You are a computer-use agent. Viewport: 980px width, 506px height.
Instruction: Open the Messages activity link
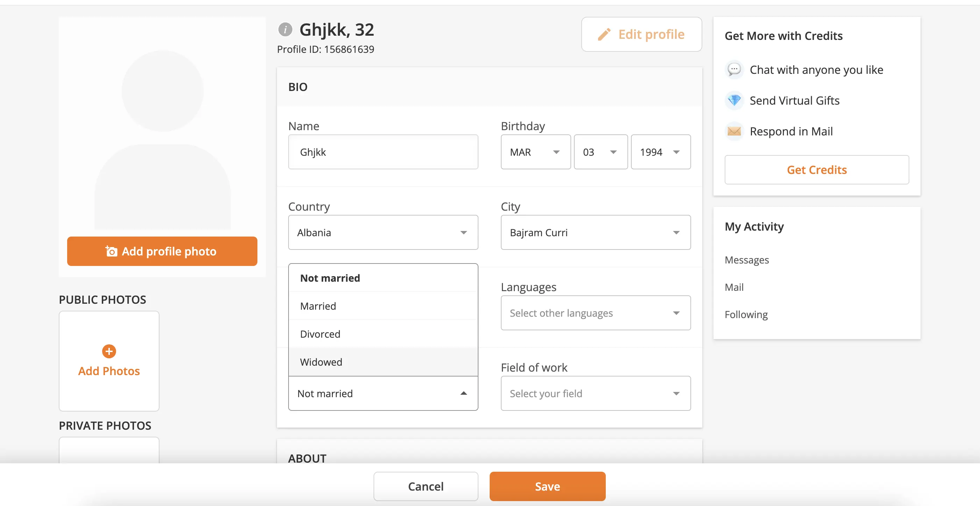746,260
